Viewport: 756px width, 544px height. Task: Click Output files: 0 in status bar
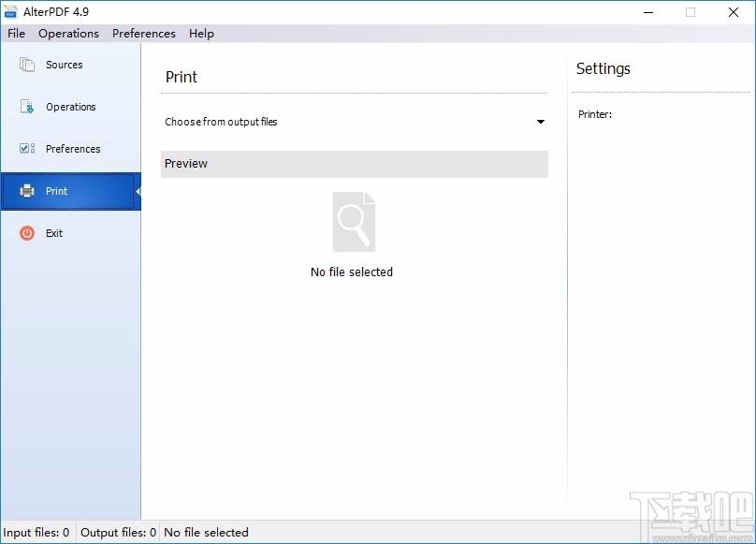point(118,533)
